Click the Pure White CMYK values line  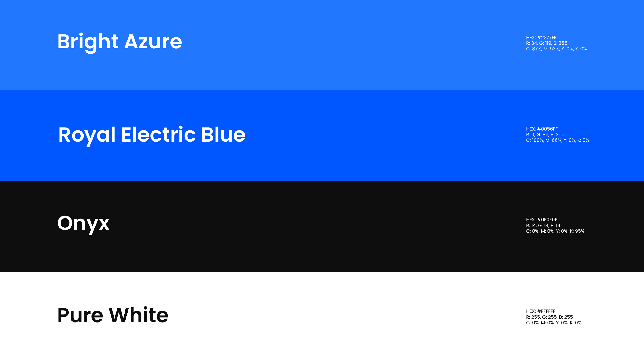pos(553,323)
